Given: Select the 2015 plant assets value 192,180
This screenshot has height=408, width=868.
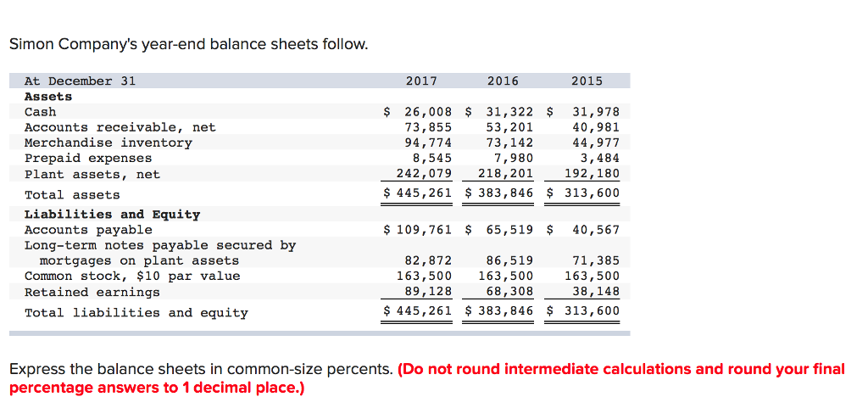Looking at the screenshot, I should pyautogui.click(x=592, y=174).
